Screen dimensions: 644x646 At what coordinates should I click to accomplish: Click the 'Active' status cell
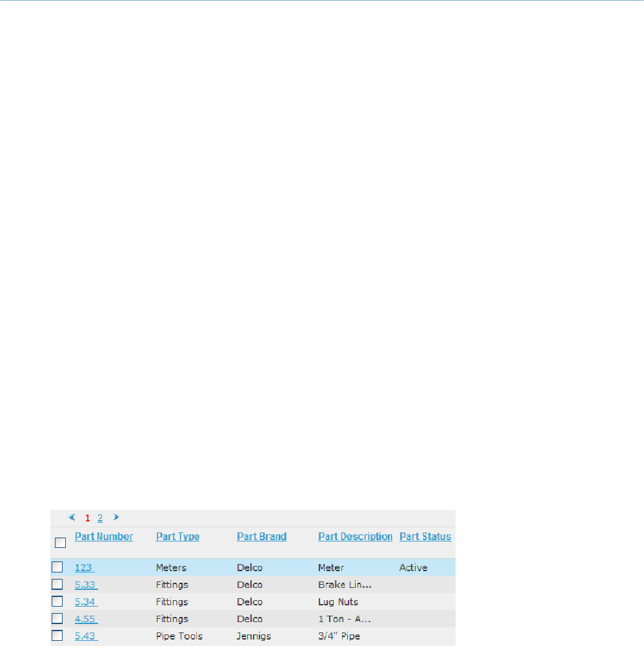tap(413, 568)
